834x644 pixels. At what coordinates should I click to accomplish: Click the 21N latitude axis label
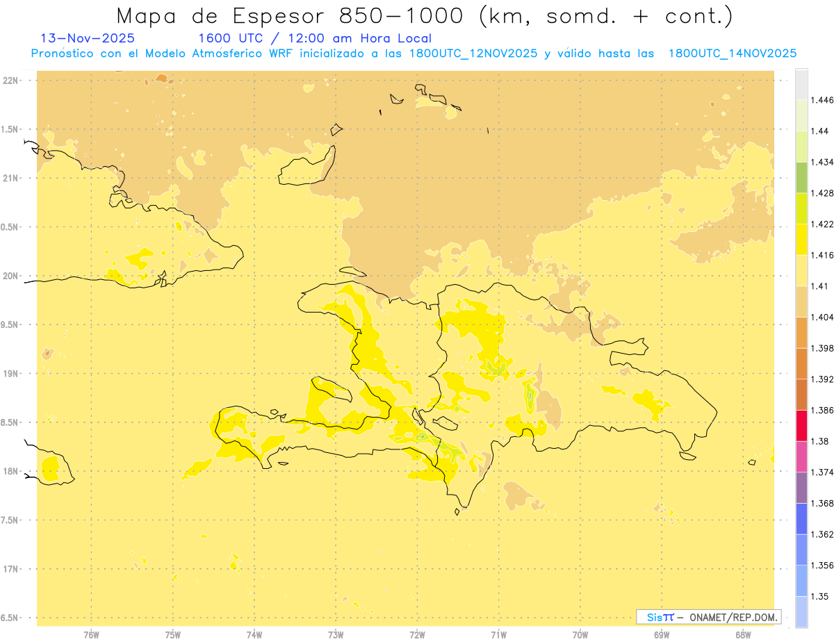tap(10, 178)
